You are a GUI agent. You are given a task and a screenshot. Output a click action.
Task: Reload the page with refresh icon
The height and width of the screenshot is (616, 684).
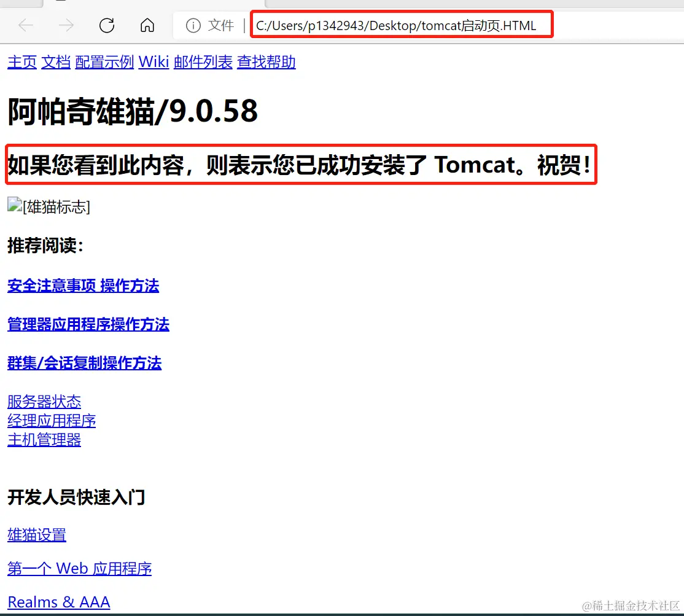(106, 25)
